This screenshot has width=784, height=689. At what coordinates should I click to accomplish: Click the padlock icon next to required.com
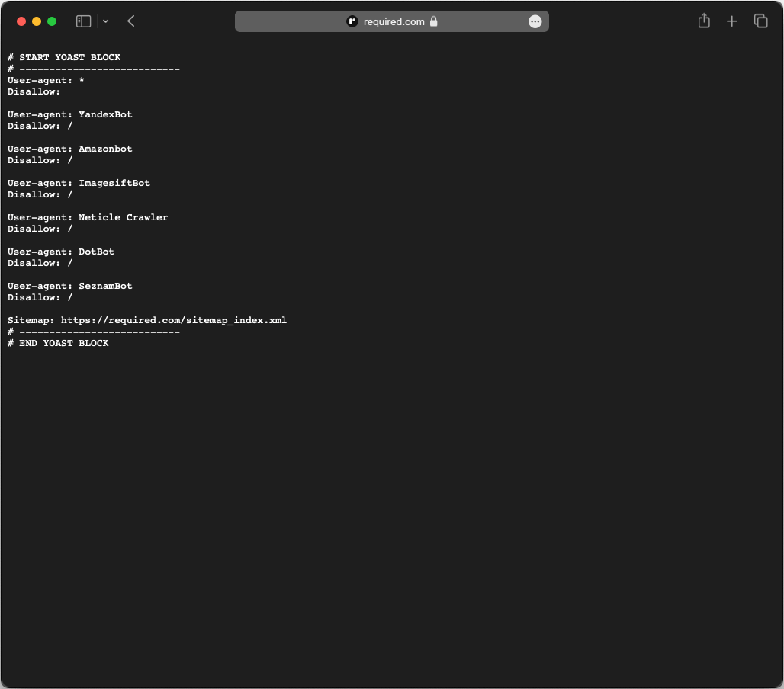coord(434,21)
